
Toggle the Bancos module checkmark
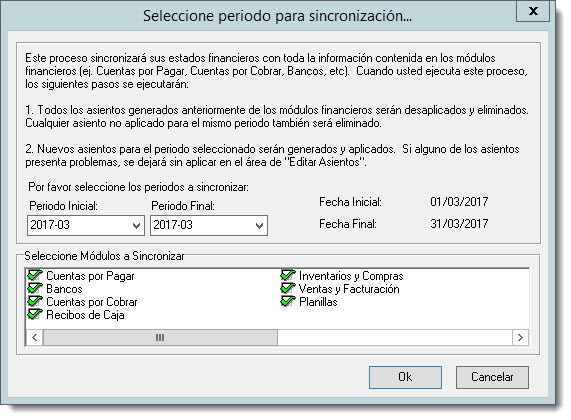coord(35,289)
